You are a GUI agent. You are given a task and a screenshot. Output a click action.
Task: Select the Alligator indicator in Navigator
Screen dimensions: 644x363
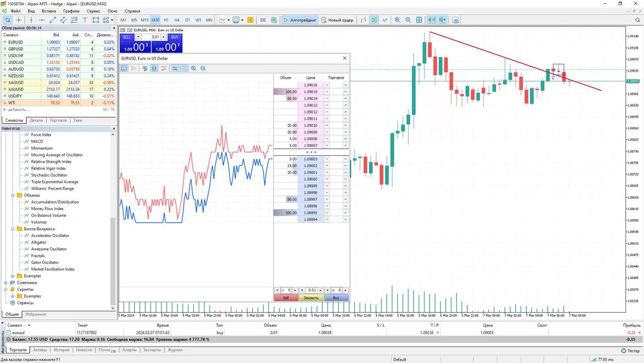39,242
